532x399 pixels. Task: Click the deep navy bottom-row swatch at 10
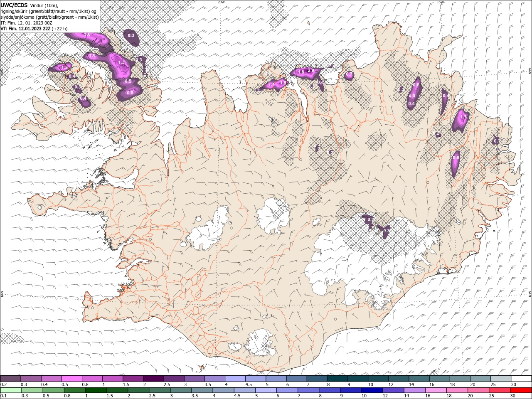click(371, 390)
